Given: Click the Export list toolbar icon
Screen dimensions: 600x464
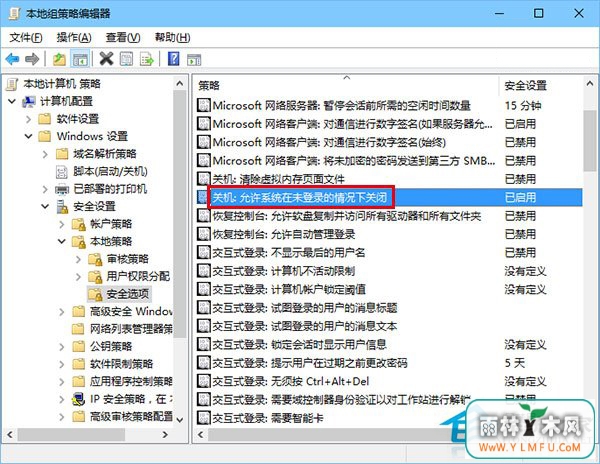Looking at the screenshot, I should [x=147, y=59].
